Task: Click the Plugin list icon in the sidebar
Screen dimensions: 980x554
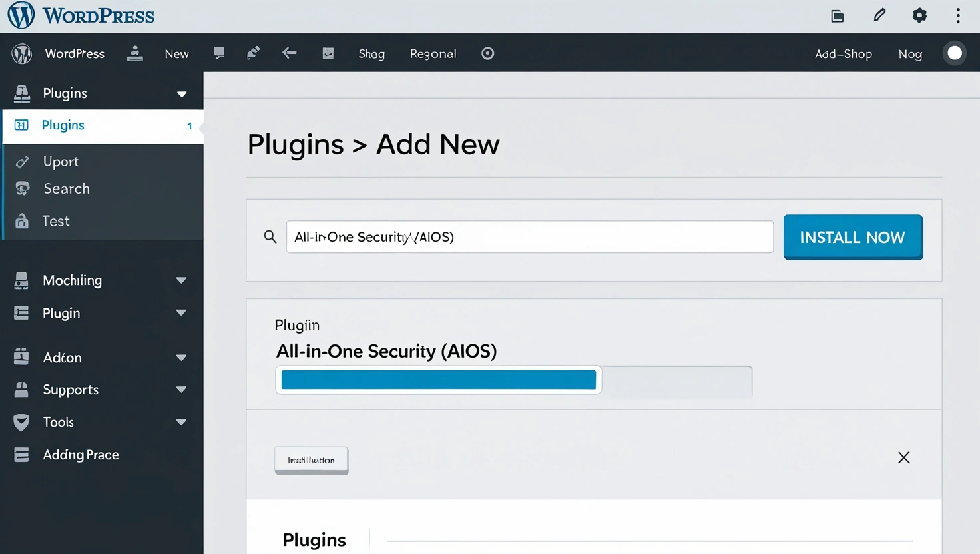Action: (x=21, y=313)
